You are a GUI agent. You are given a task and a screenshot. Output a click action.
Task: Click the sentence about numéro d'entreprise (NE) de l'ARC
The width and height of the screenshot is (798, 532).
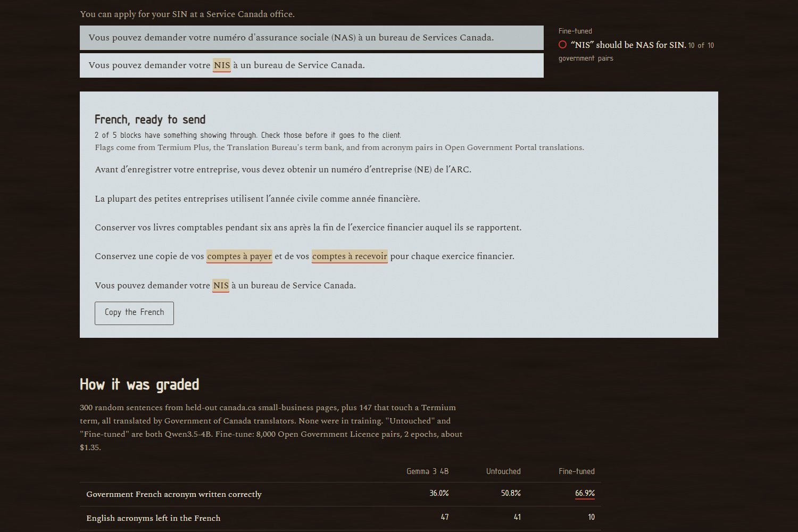[x=283, y=170]
